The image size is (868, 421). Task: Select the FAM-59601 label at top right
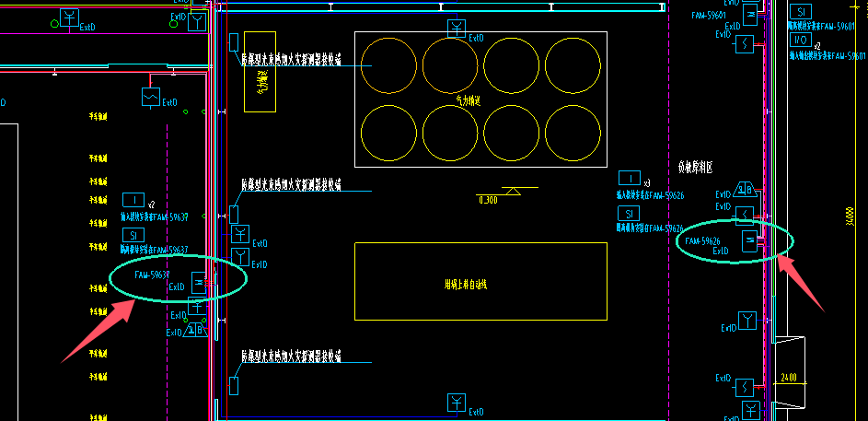[x=708, y=16]
